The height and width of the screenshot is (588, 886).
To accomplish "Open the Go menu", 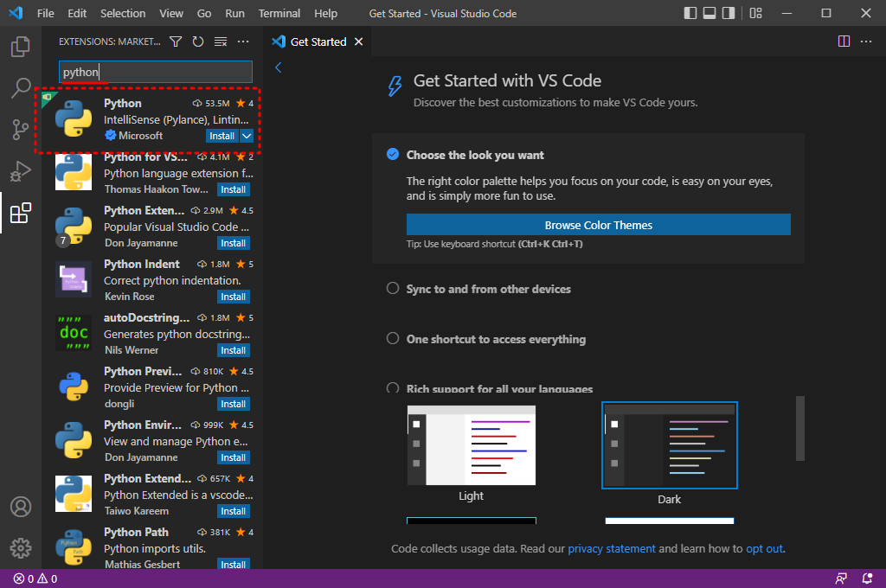I will click(x=204, y=13).
